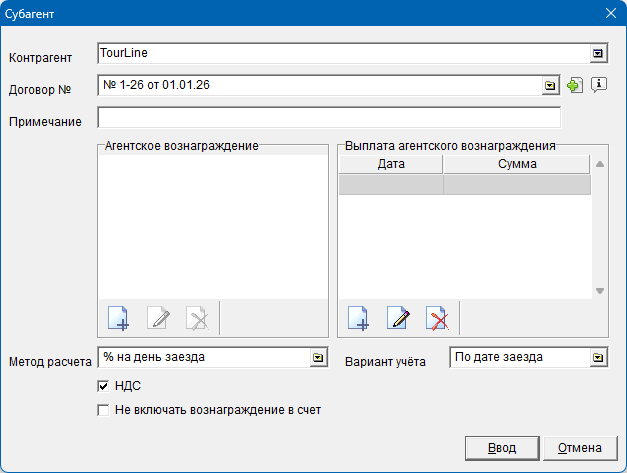Image resolution: width=627 pixels, height=473 pixels.
Task: Enable 'Не включать вознаграждение в счет' checkbox
Action: [x=103, y=409]
